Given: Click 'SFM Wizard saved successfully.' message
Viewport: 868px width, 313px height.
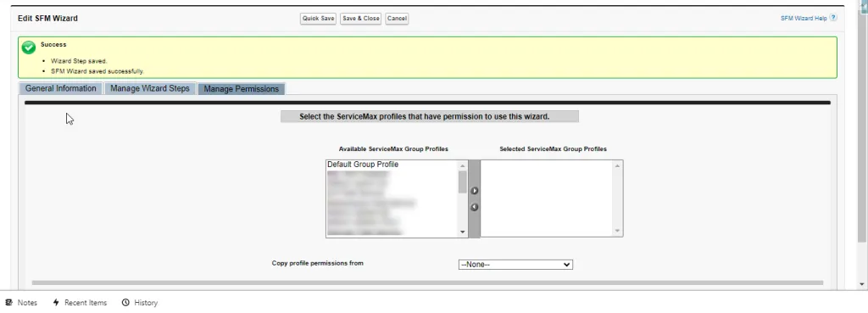Looking at the screenshot, I should [x=97, y=71].
